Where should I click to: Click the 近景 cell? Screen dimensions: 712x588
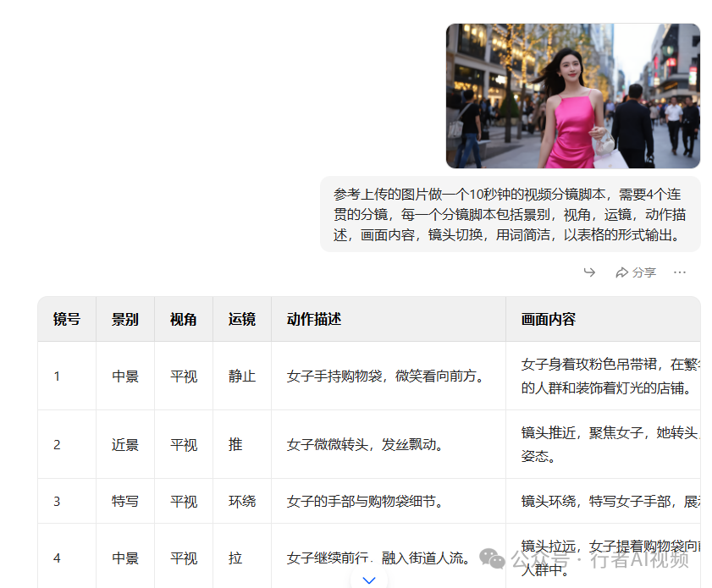pos(125,445)
